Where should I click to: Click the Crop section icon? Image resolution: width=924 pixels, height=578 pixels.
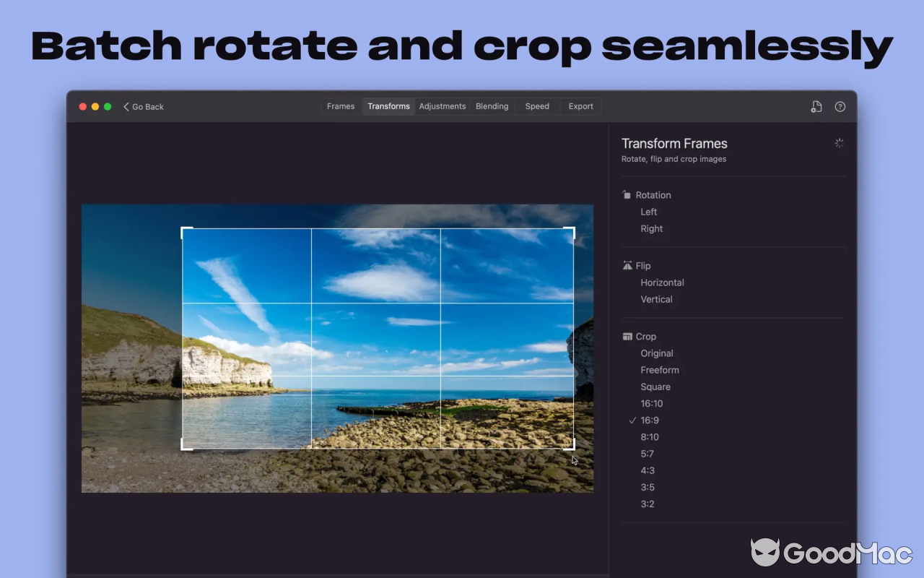[627, 337]
